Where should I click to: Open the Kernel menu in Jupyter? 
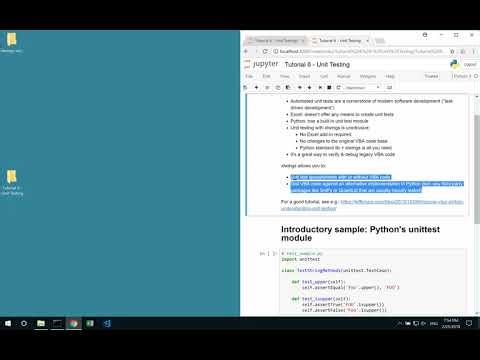coord(344,76)
